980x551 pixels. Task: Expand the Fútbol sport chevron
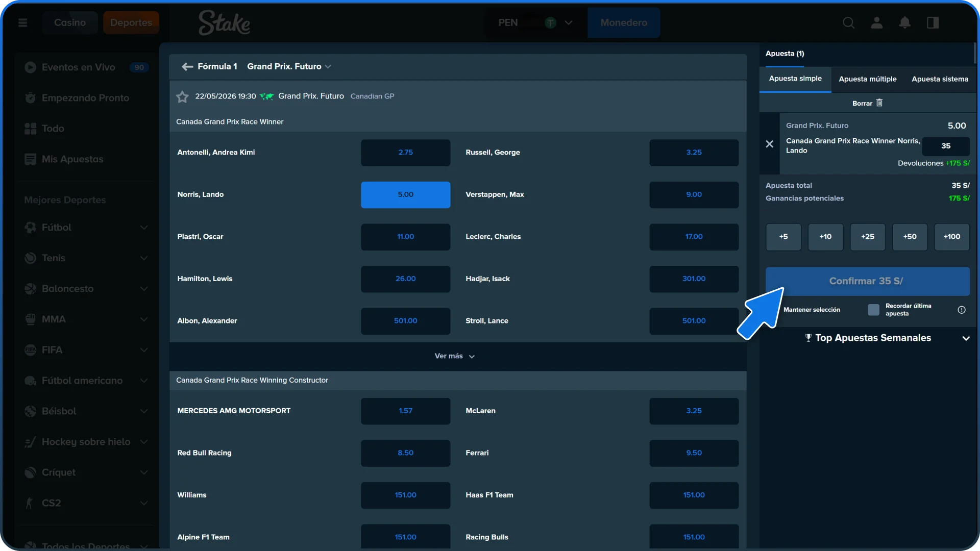pos(144,228)
